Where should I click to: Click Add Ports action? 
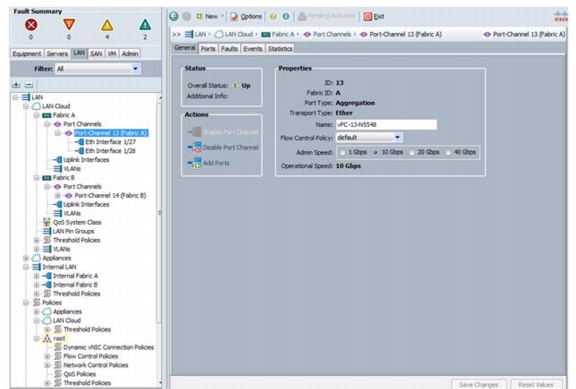tap(208, 163)
